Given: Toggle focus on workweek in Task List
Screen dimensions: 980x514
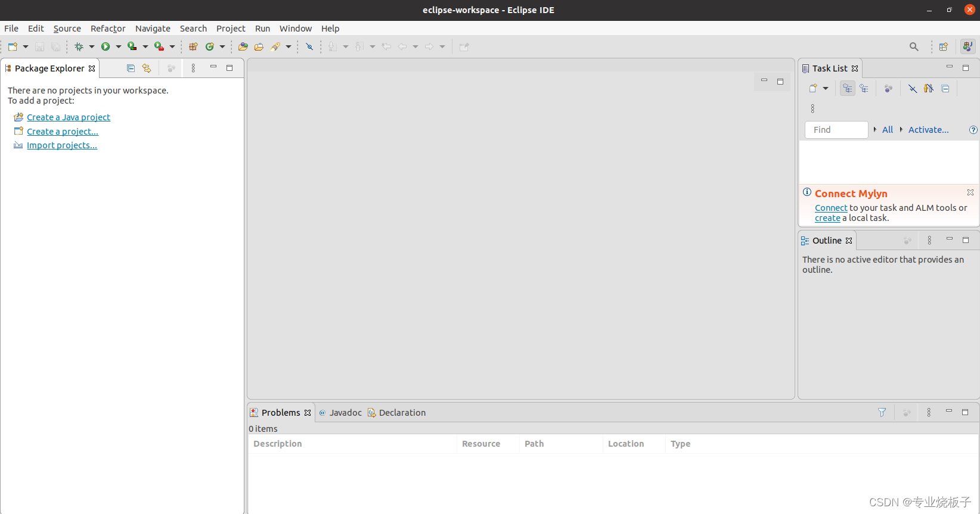Looking at the screenshot, I should click(x=888, y=89).
